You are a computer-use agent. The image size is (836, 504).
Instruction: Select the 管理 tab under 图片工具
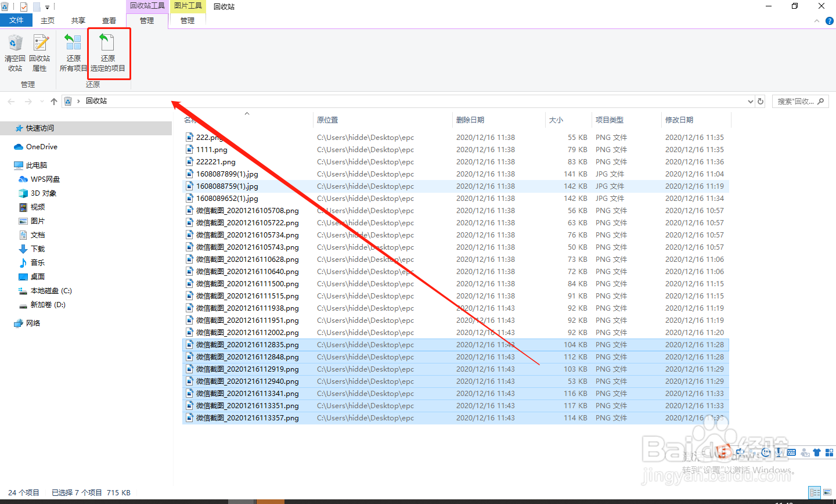(188, 20)
